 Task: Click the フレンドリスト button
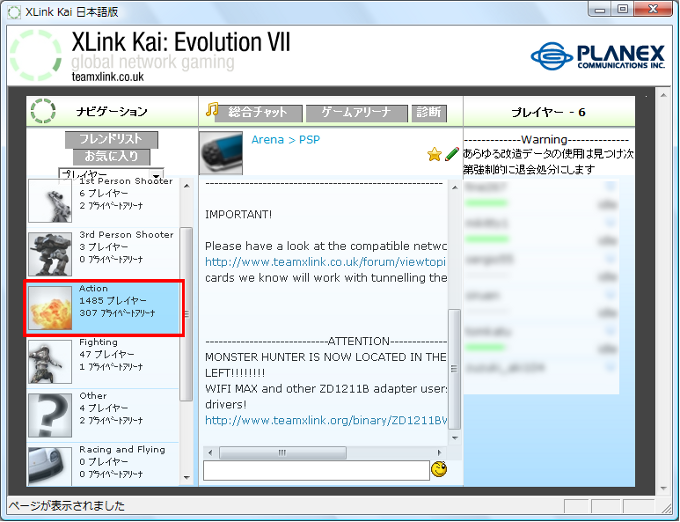(111, 139)
